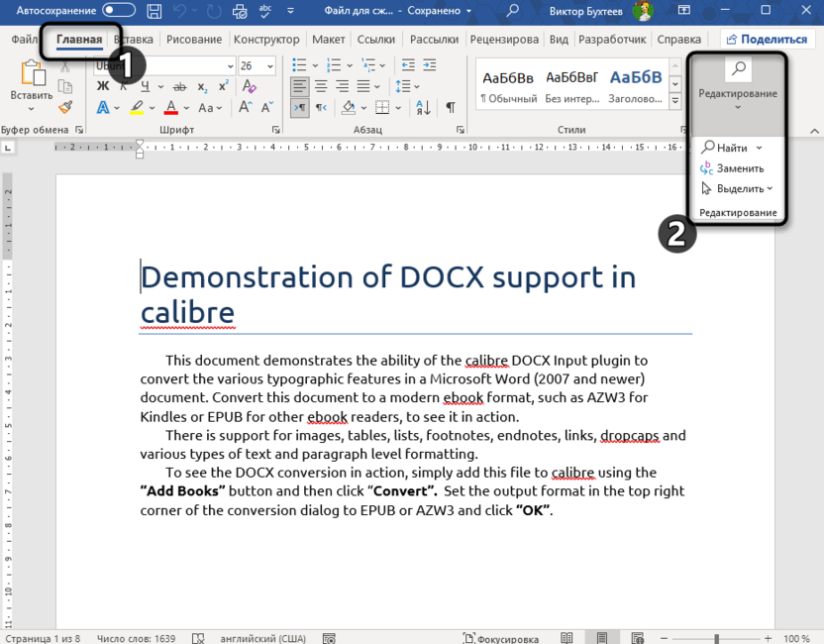Toggle the Автосохранение switch
824x644 pixels.
(x=119, y=11)
